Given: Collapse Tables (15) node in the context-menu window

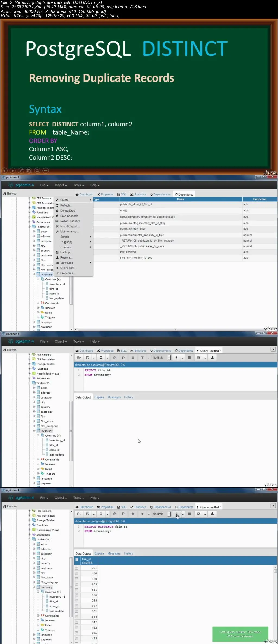Looking at the screenshot, I should click(x=30, y=226).
